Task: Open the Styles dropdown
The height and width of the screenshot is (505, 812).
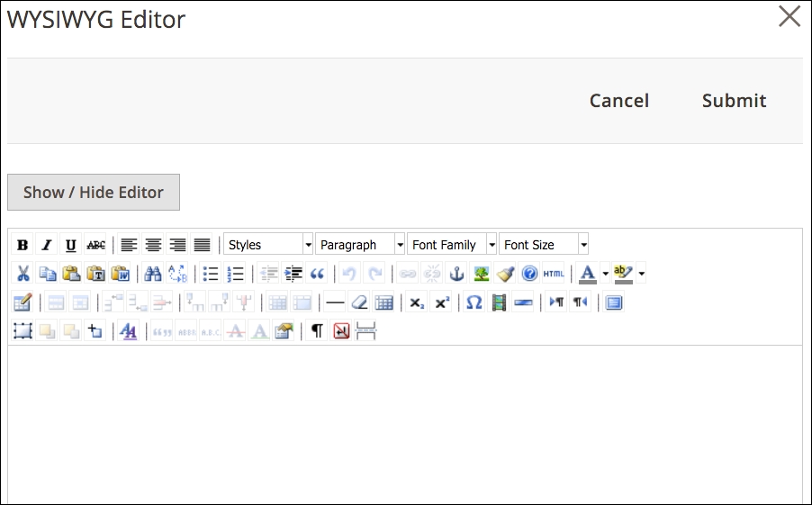Action: [x=268, y=245]
